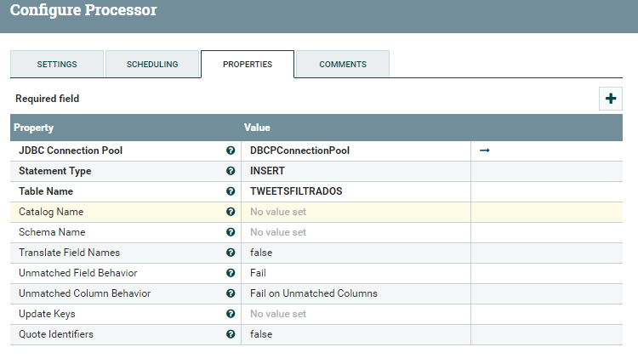
Task: Select the Properties tab
Action: (248, 65)
